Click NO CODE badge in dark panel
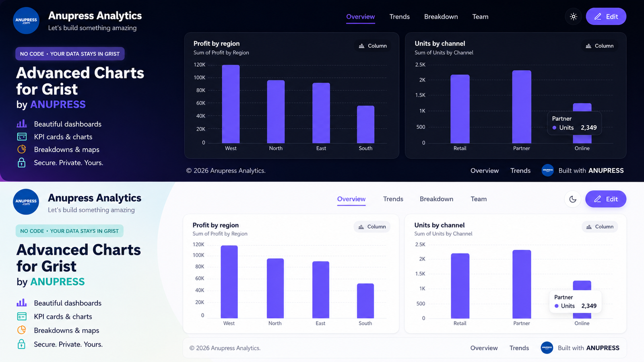 click(x=70, y=54)
